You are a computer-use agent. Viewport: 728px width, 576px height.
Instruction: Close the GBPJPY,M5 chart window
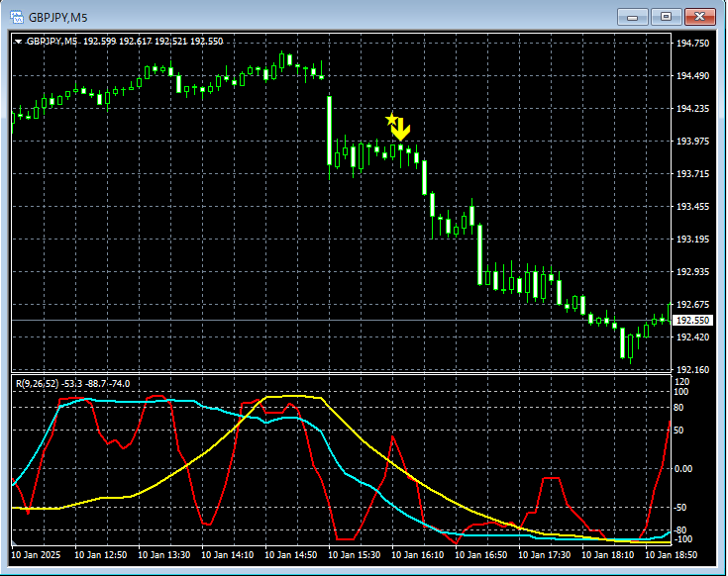click(x=699, y=16)
